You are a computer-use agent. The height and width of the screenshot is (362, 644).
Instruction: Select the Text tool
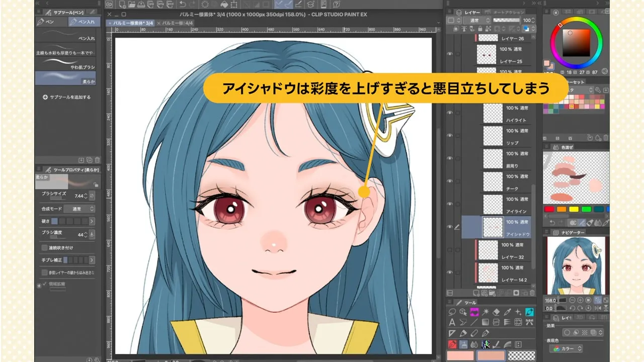click(x=452, y=322)
